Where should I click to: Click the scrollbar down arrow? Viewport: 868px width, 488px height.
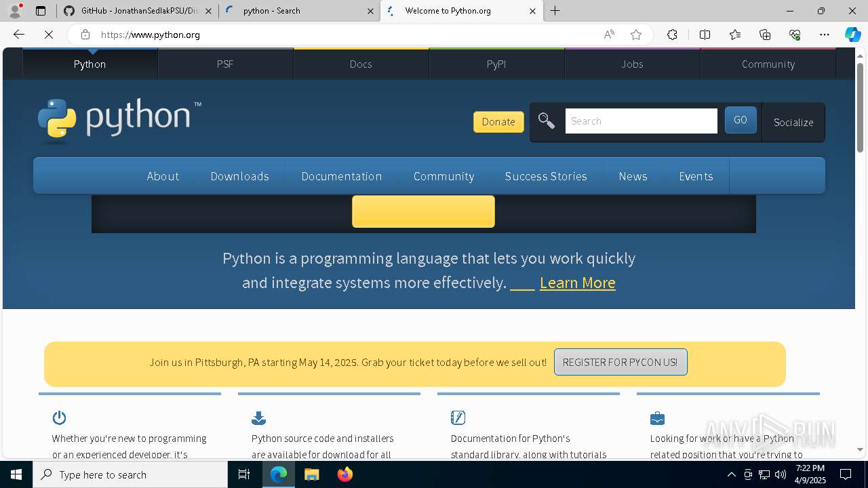(860, 449)
